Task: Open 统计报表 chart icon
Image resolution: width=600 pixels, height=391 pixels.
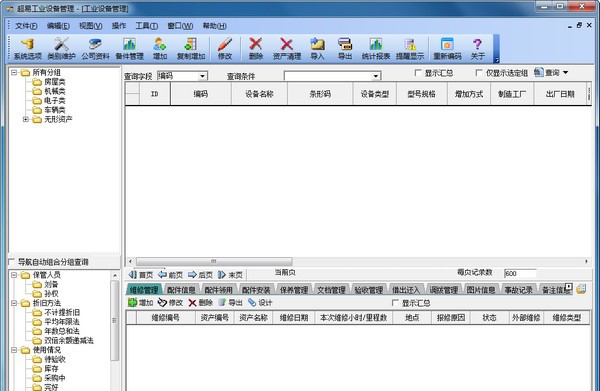Action: [376, 49]
